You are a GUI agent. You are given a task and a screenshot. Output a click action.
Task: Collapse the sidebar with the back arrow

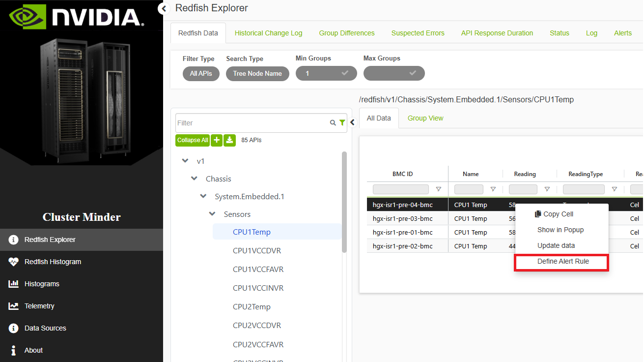(164, 8)
